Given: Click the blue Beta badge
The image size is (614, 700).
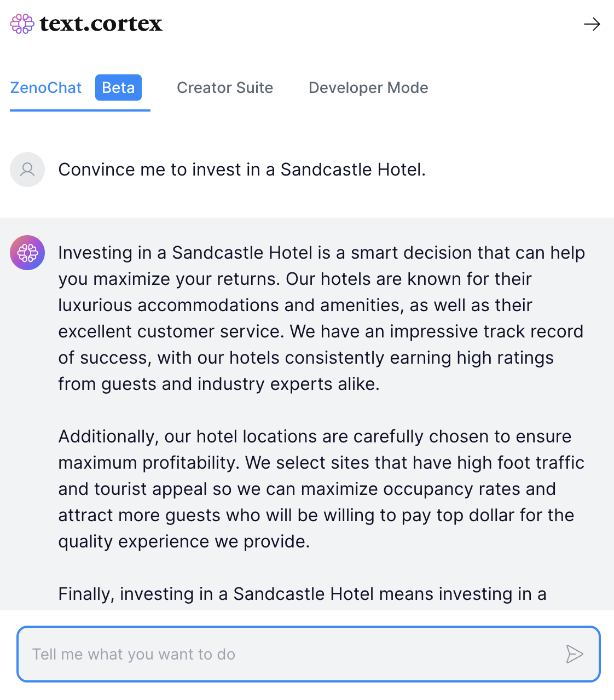Looking at the screenshot, I should 118,87.
